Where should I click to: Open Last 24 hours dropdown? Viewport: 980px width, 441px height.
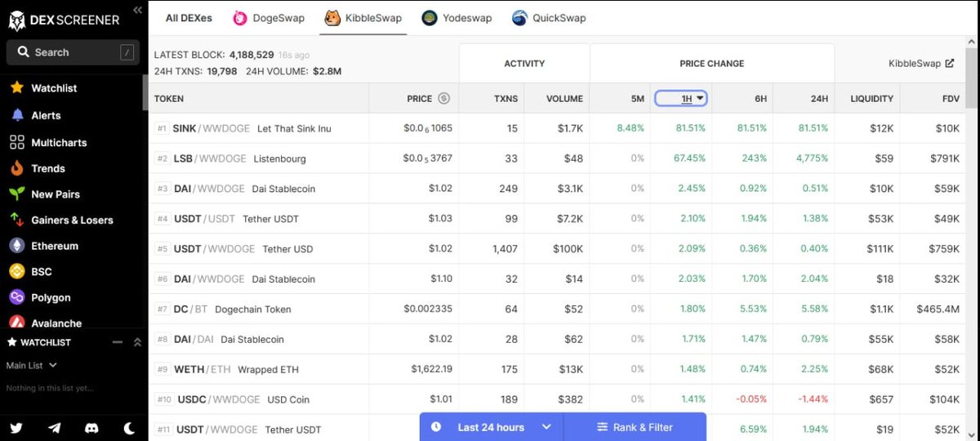coord(492,427)
